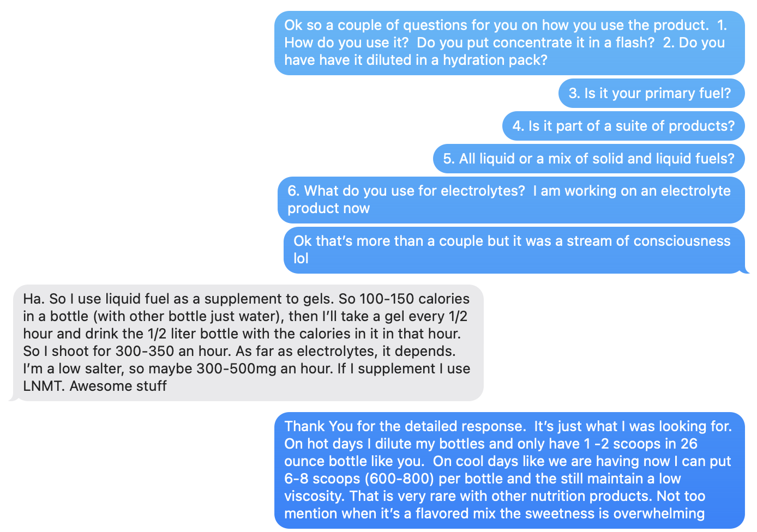Click the word "lol" in the blue message
The image size is (757, 532).
point(301,258)
